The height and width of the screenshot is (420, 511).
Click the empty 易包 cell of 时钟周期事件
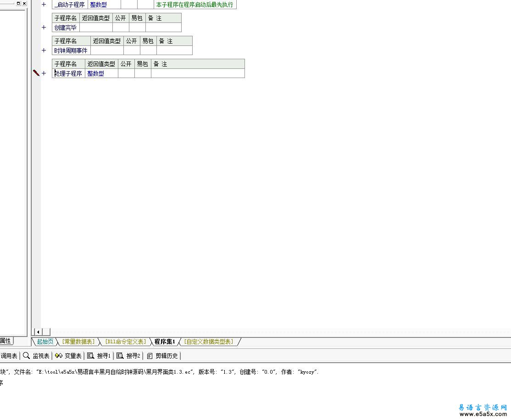point(148,50)
